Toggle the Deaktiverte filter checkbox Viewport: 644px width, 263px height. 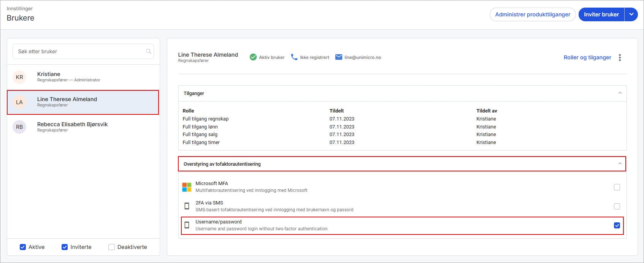[x=111, y=247]
